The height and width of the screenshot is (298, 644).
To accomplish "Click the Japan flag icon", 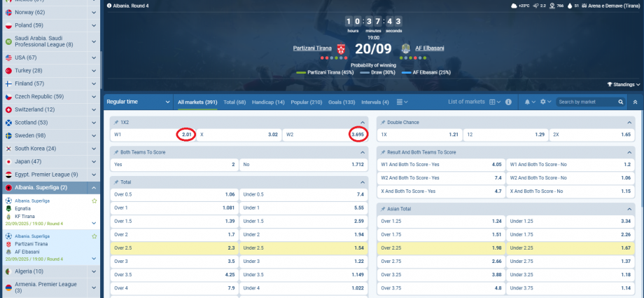I will point(8,162).
